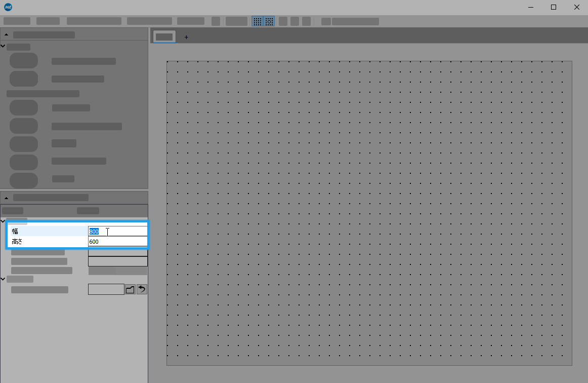588x383 pixels.
Task: Maximize the application window
Action: (554, 7)
